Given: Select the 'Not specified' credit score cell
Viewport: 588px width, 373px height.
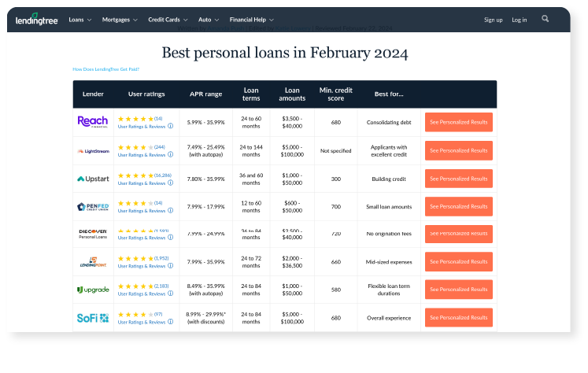Looking at the screenshot, I should tap(335, 151).
